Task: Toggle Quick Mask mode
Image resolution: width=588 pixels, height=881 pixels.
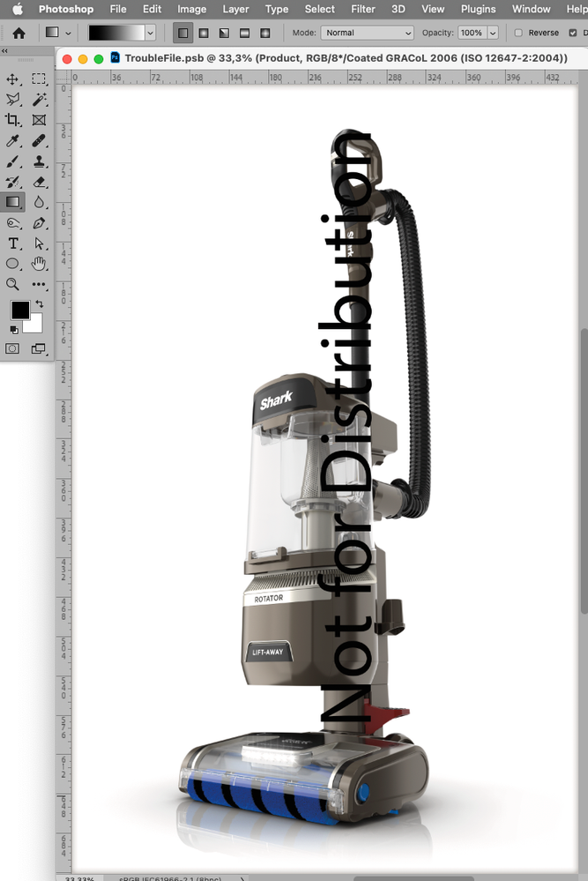Action: click(12, 349)
